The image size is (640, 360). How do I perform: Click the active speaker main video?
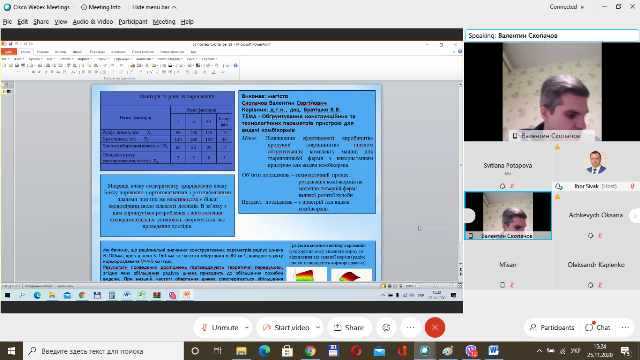tap(552, 92)
